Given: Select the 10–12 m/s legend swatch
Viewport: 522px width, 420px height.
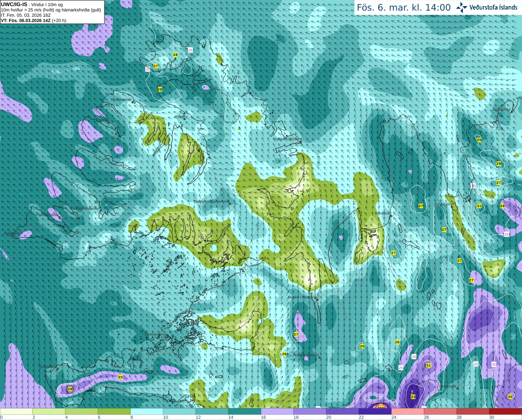Looking at the screenshot, I should 179,411.
